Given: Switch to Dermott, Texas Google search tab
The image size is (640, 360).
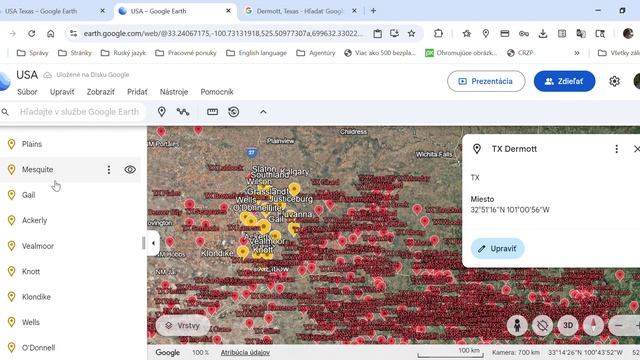Looking at the screenshot, I should pyautogui.click(x=300, y=11).
